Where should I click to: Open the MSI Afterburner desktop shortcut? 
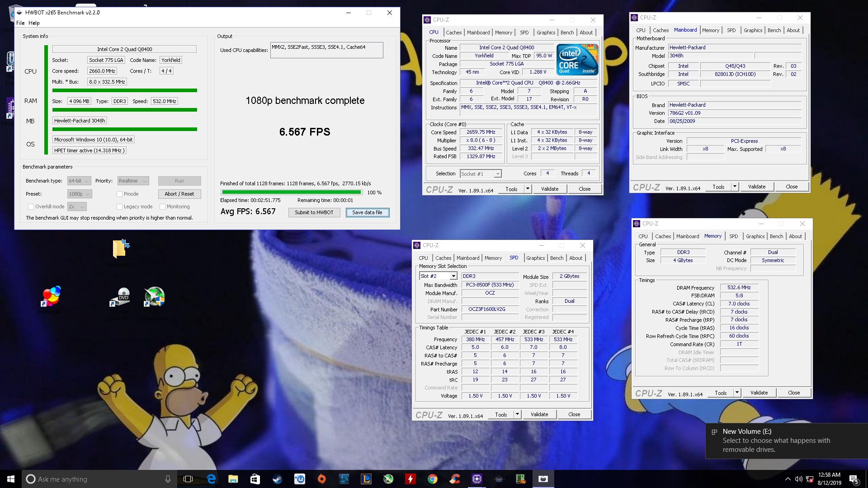click(x=154, y=304)
